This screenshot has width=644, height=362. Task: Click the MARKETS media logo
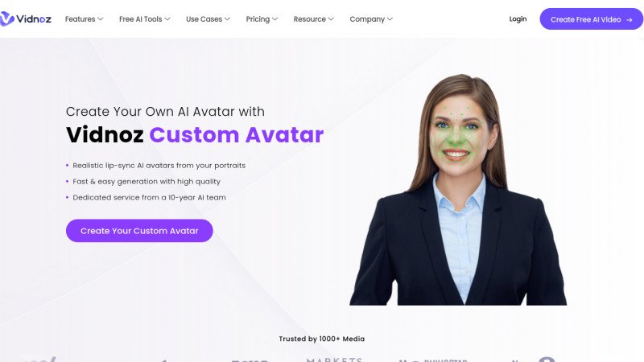point(334,360)
